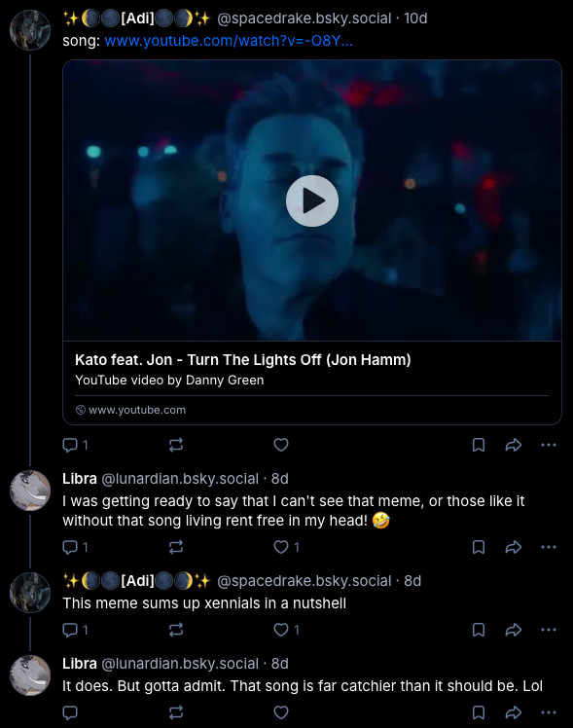Reply to Libra's 'far catchier' post
The image size is (573, 728).
point(70,712)
